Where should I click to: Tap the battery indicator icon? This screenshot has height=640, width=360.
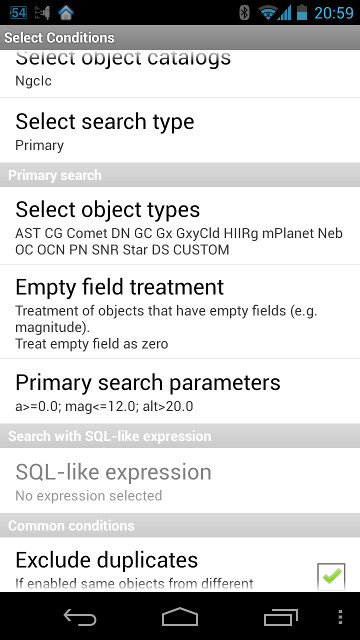(x=302, y=12)
